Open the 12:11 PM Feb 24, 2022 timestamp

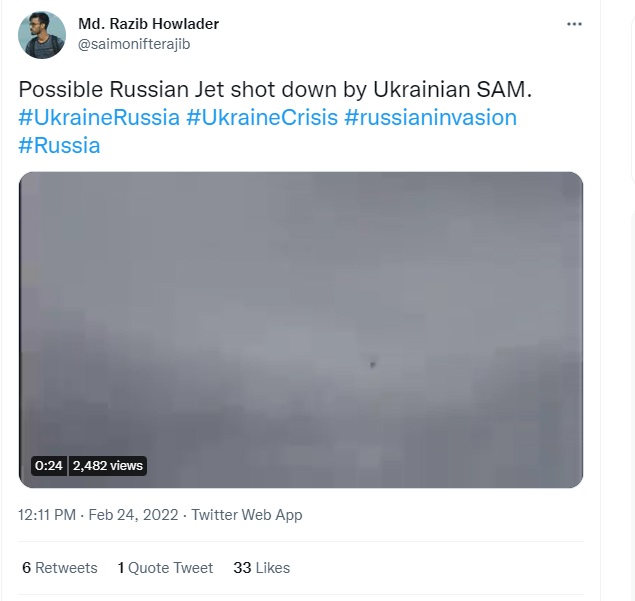[x=98, y=515]
